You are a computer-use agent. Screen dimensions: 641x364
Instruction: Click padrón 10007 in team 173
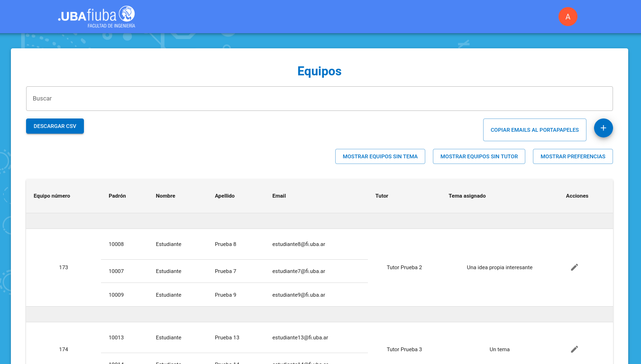[x=116, y=271]
